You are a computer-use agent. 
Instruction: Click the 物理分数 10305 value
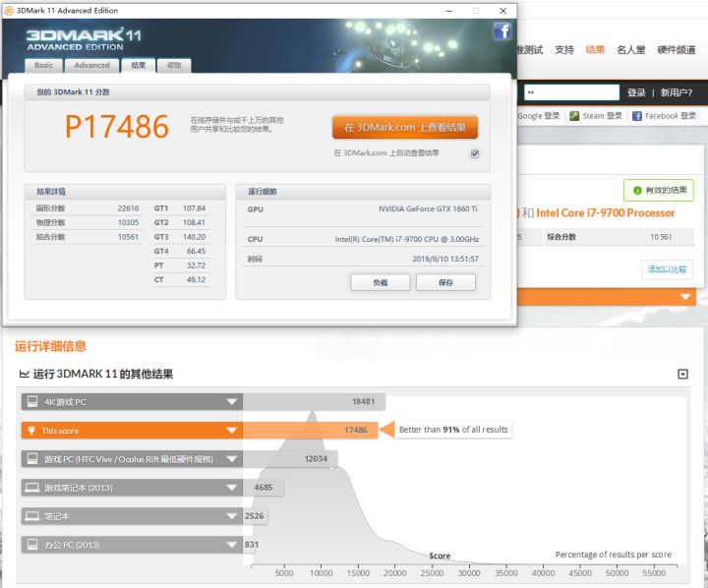click(x=128, y=222)
